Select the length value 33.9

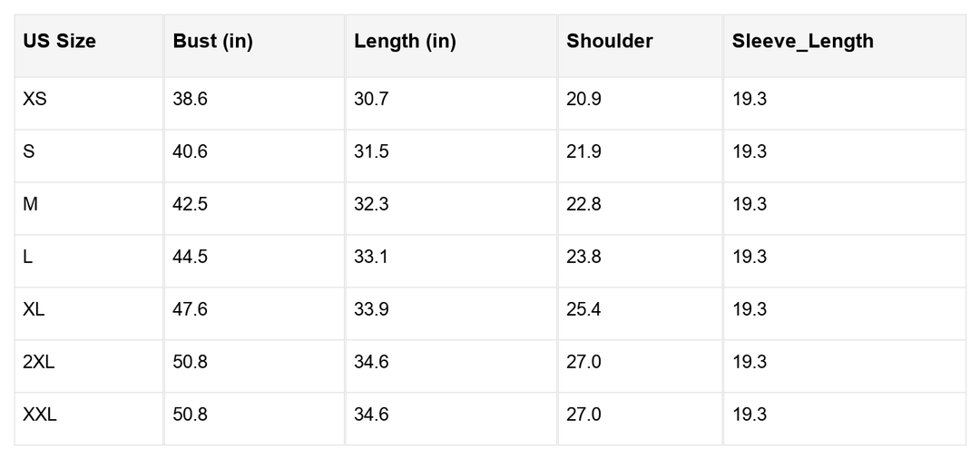pos(371,309)
